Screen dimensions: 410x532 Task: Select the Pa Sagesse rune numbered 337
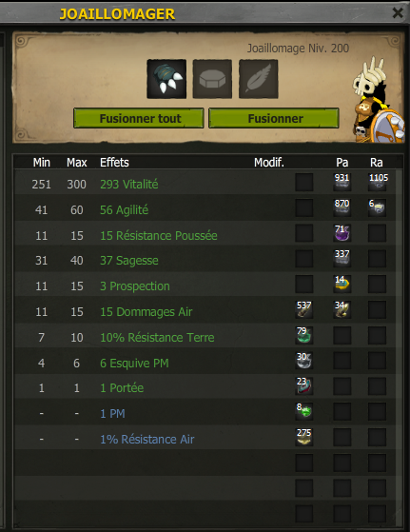tap(342, 259)
